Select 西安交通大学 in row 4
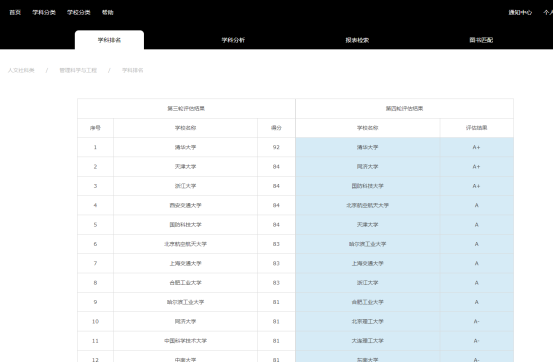The width and height of the screenshot is (554, 363). (x=185, y=205)
